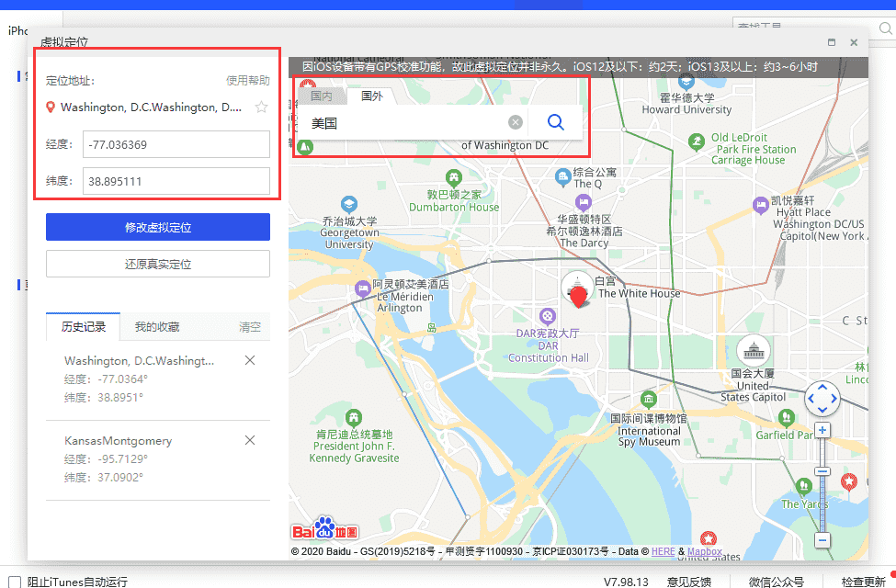Screen dimensions: 896x588
Task: Clear the 美国 search text with the X icon
Action: [516, 121]
